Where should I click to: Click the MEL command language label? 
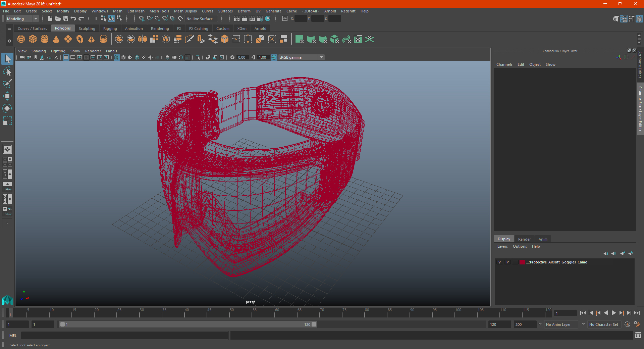click(13, 336)
